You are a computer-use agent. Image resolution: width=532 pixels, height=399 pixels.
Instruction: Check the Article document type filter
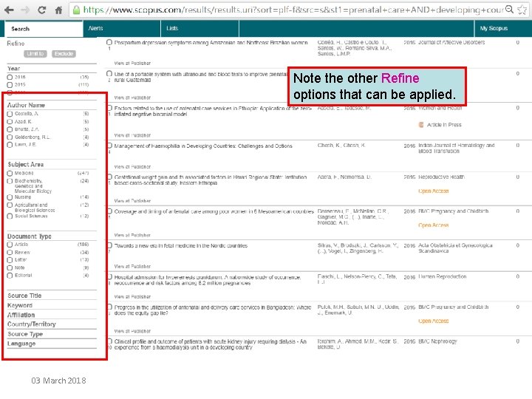(10, 245)
